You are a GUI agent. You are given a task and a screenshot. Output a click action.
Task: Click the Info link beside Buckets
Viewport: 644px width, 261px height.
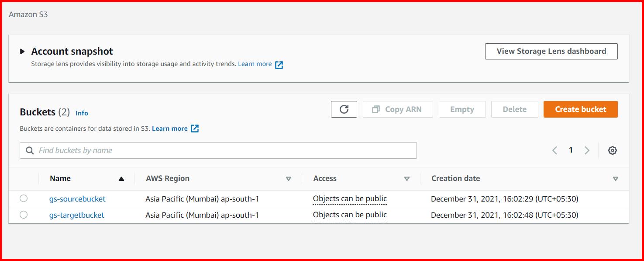coord(82,113)
